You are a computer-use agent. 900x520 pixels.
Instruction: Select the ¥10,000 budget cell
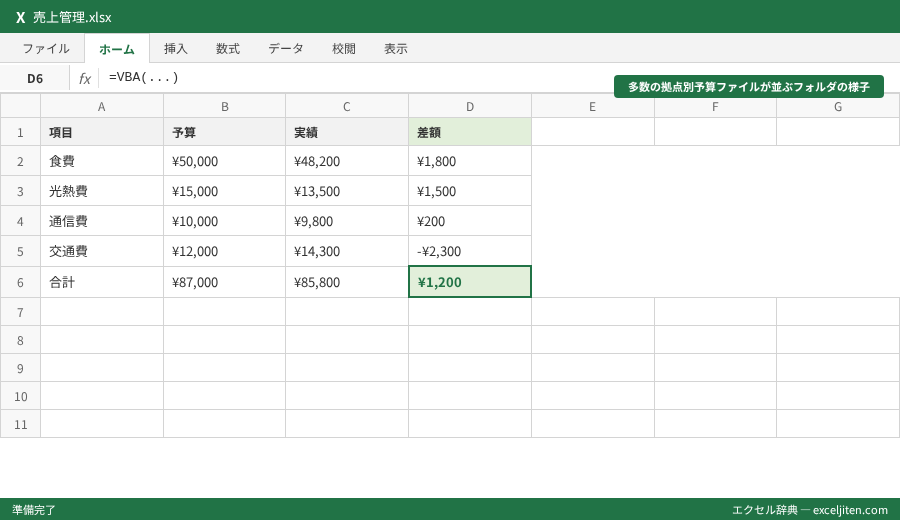tap(224, 220)
